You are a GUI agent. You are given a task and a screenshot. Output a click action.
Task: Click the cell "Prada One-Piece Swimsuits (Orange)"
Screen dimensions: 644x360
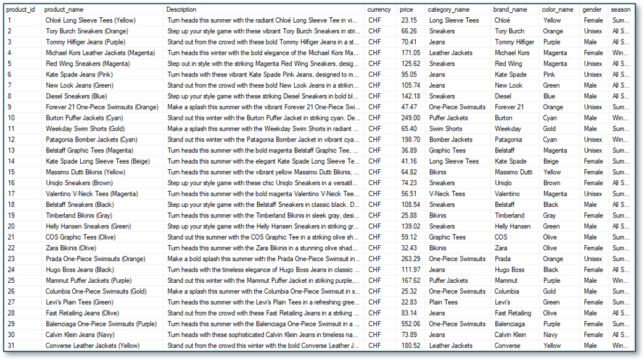(95, 259)
